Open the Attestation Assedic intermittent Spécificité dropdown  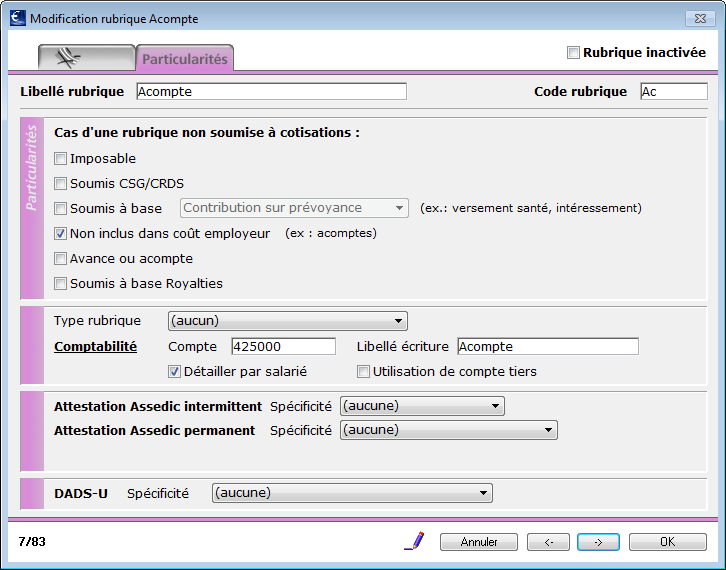click(422, 406)
